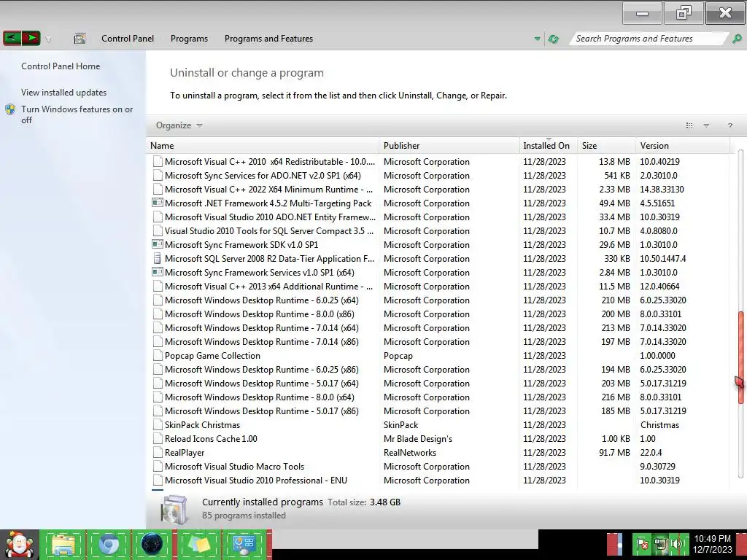Click the Mr Blade Design's publisher cell
The width and height of the screenshot is (747, 560).
click(x=418, y=438)
